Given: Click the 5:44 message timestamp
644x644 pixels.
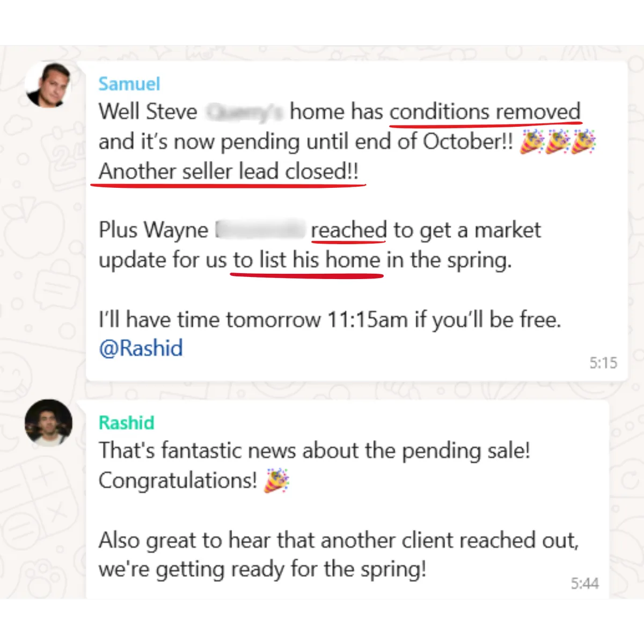Looking at the screenshot, I should click(584, 583).
